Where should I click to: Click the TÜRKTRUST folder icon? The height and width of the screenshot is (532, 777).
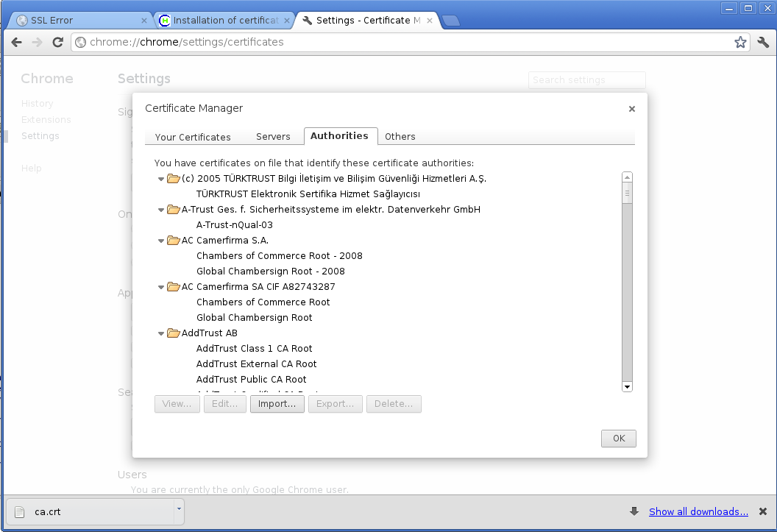(174, 178)
